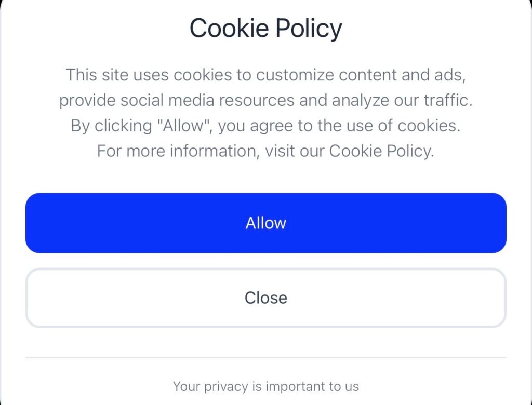
Task: Open the Cookie Policy link in the paragraph
Action: pos(381,151)
